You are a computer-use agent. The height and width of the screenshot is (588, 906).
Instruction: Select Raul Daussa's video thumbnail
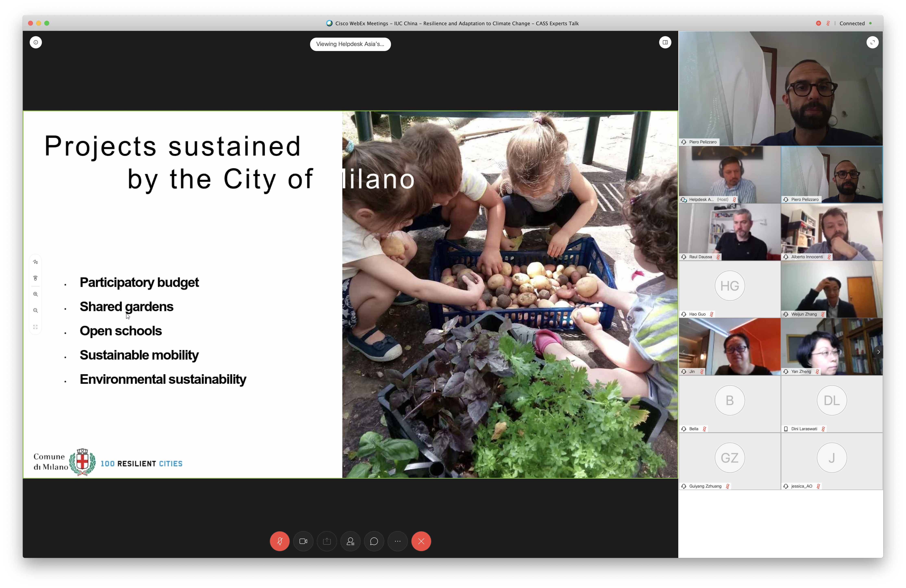pos(729,232)
